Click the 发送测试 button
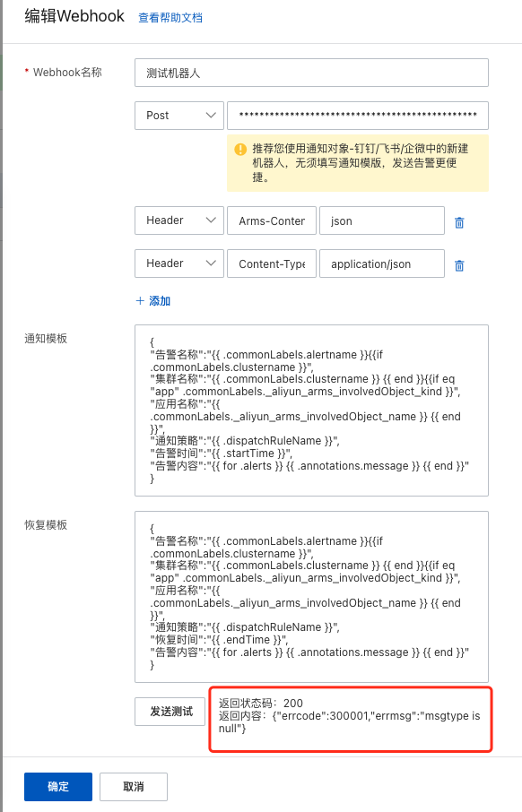This screenshot has width=522, height=812. click(170, 712)
